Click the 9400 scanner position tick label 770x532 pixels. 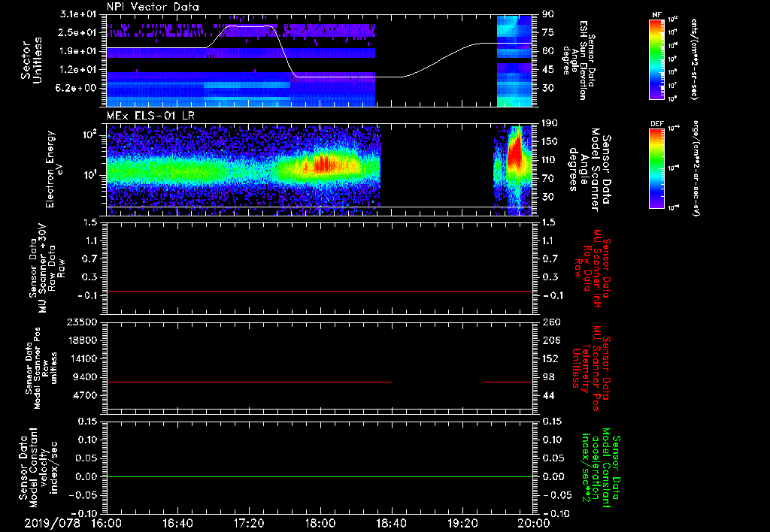[x=84, y=377]
